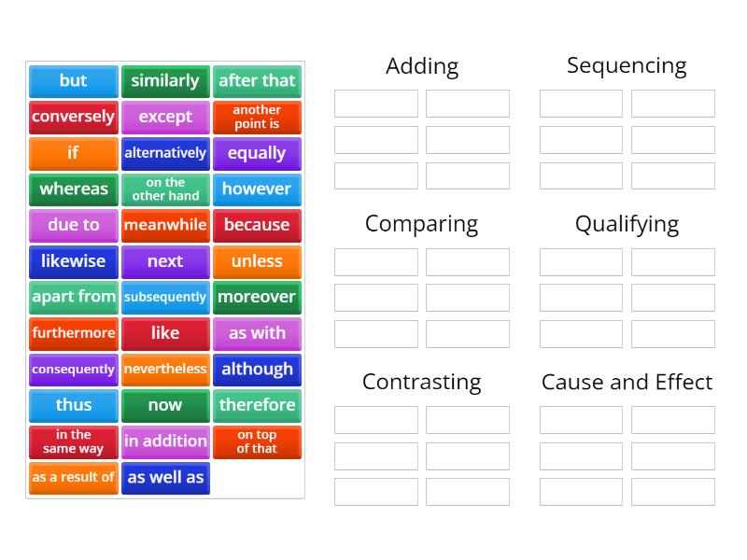Click the 'alternatively' word tile
This screenshot has width=747, height=560.
coord(165,153)
